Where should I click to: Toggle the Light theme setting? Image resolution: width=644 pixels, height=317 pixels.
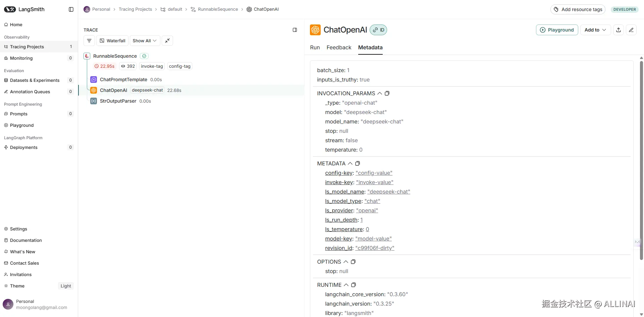pyautogui.click(x=66, y=286)
